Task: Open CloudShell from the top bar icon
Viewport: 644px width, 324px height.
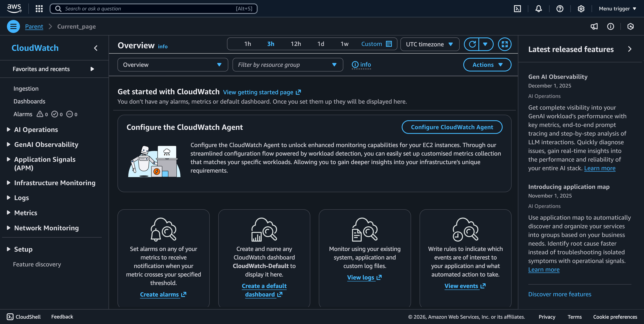Action: 517,8
